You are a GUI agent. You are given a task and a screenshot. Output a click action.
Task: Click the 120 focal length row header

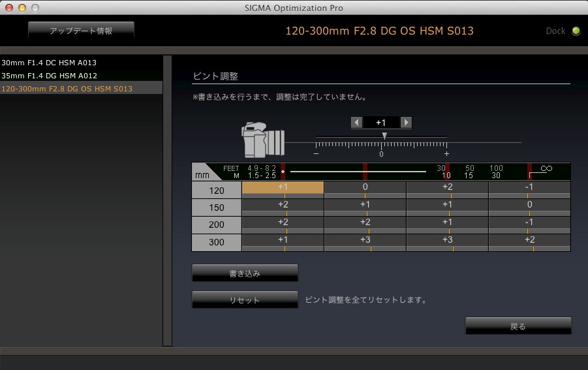pyautogui.click(x=217, y=191)
